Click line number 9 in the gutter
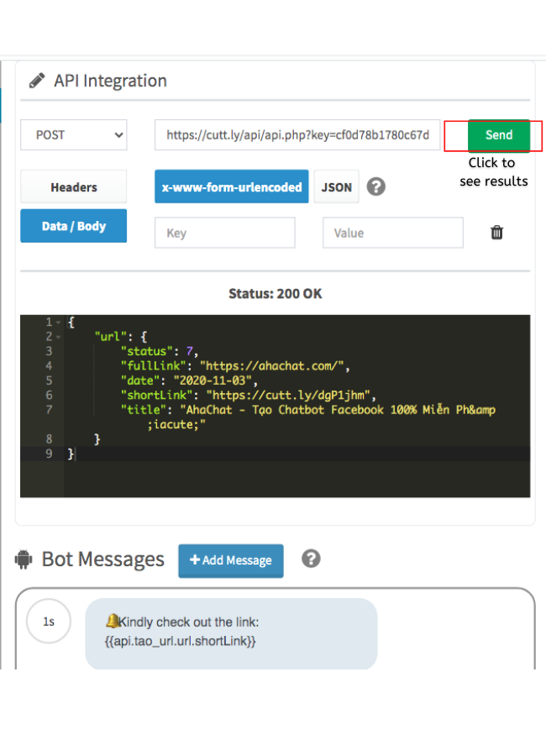The height and width of the screenshot is (756, 546). (49, 454)
